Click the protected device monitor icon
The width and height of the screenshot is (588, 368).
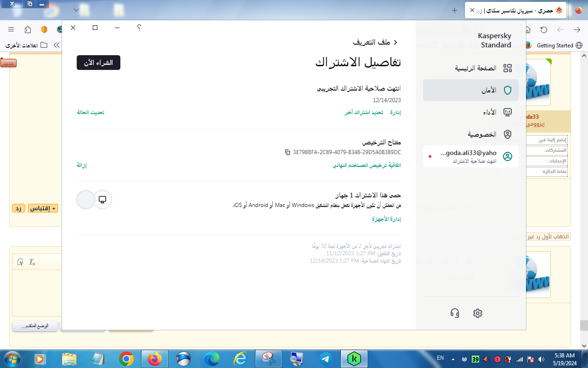point(102,200)
